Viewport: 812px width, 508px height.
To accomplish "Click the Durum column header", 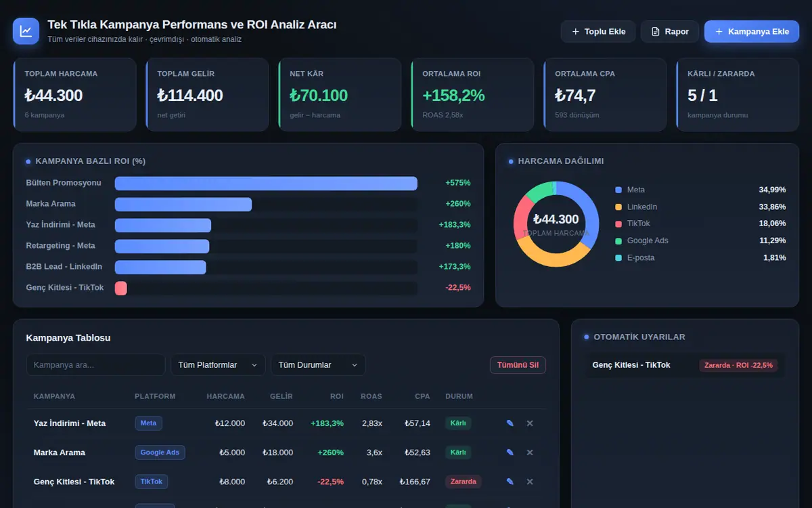I will click(459, 396).
